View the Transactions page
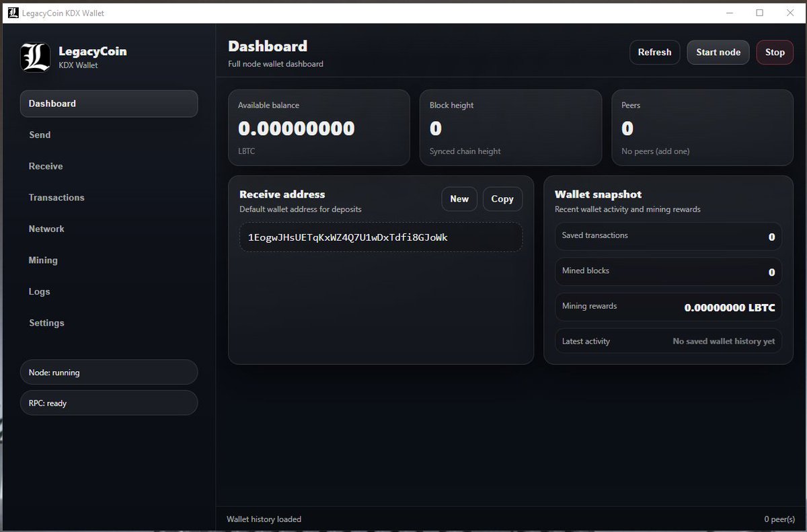Image resolution: width=807 pixels, height=532 pixels. [109, 198]
